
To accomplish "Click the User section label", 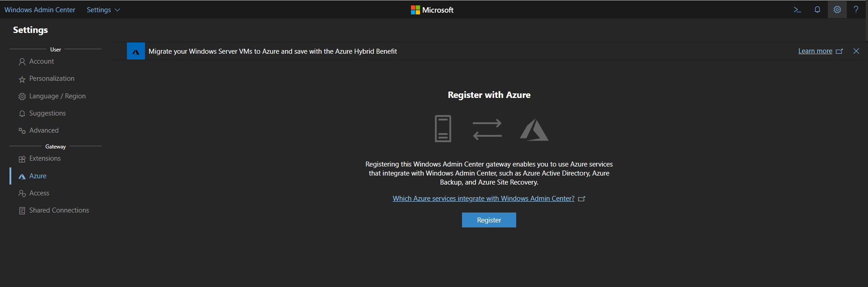I will (x=56, y=50).
